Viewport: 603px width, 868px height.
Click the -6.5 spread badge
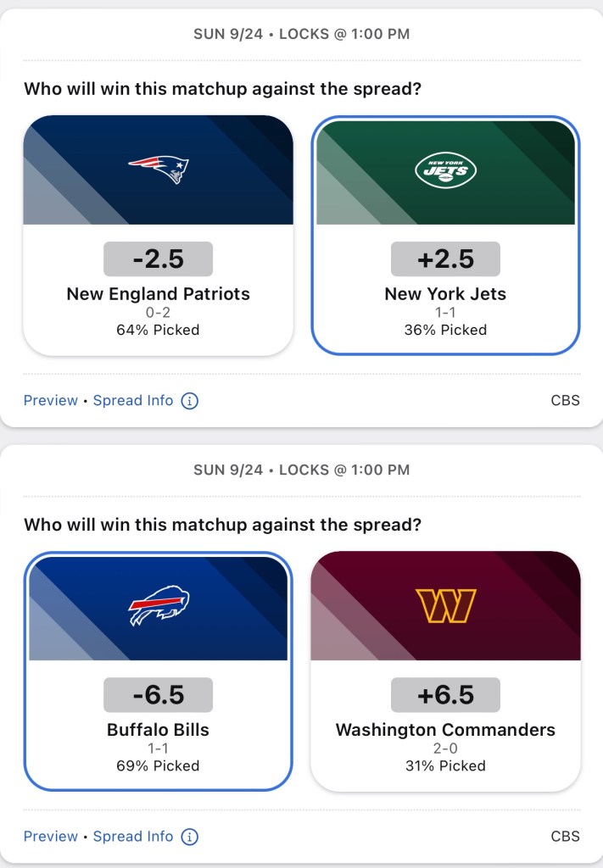(159, 695)
